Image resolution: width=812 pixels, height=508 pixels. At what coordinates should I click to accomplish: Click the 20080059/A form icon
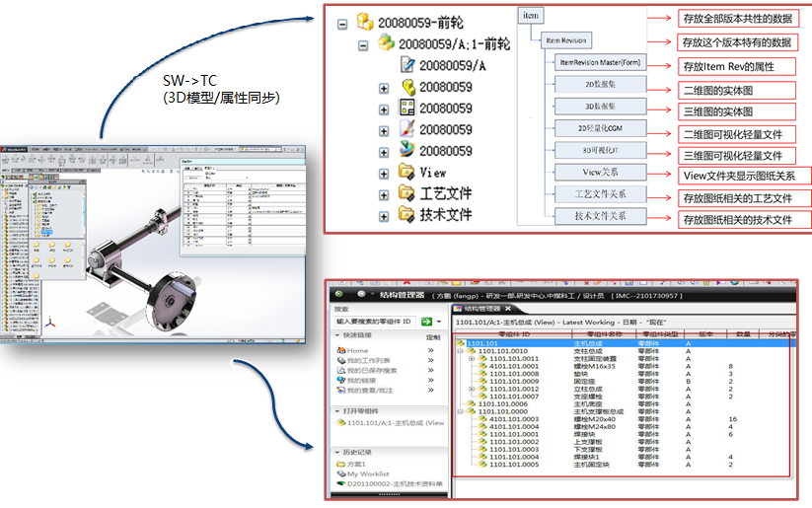[407, 66]
